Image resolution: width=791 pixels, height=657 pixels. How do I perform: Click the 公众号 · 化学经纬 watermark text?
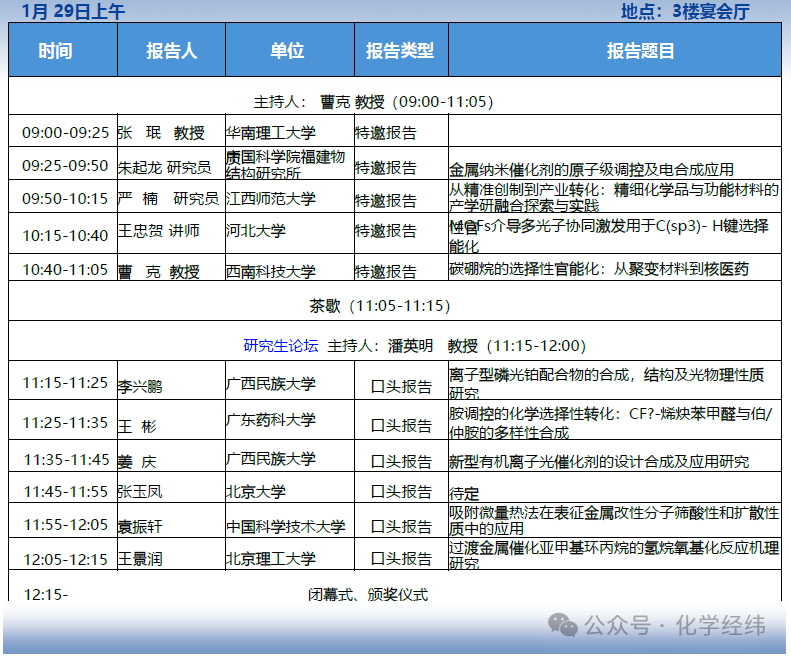click(674, 626)
